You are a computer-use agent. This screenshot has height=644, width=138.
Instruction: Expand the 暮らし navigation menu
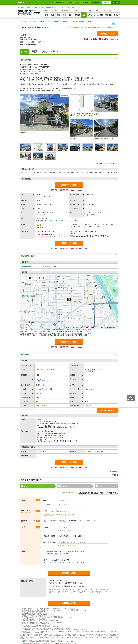117,15
